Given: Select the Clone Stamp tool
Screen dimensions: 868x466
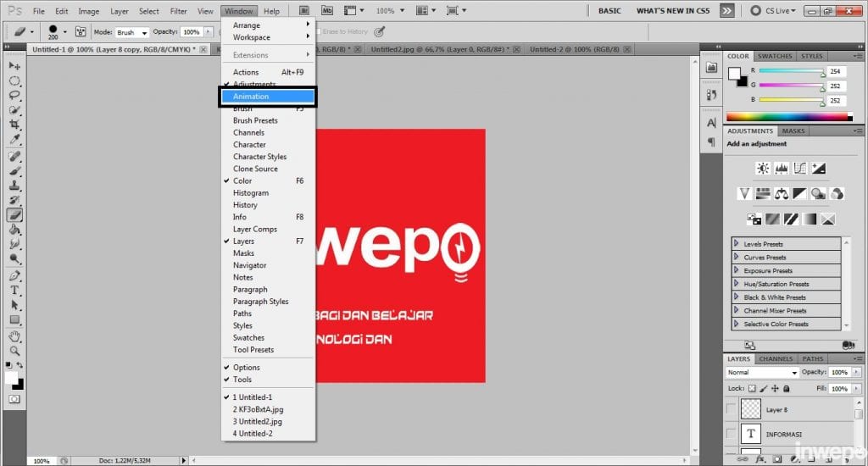Looking at the screenshot, I should (x=14, y=186).
